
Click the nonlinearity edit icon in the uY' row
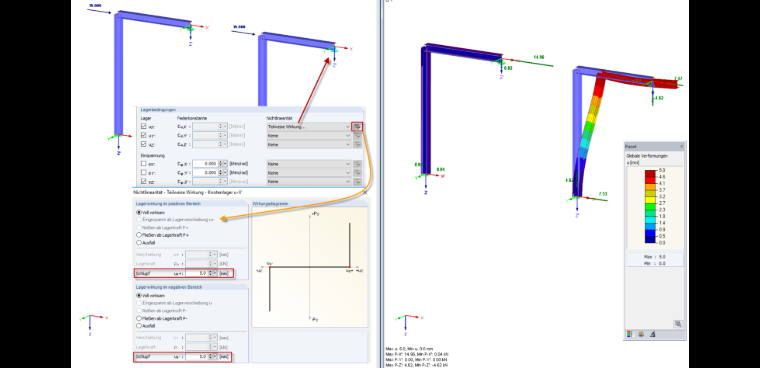pyautogui.click(x=357, y=136)
